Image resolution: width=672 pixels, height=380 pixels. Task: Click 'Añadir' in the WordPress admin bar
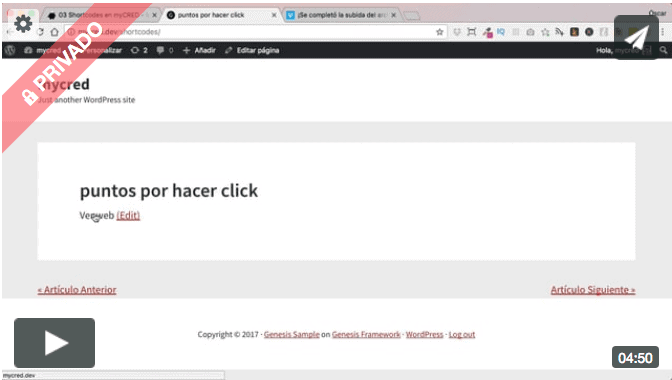point(199,50)
